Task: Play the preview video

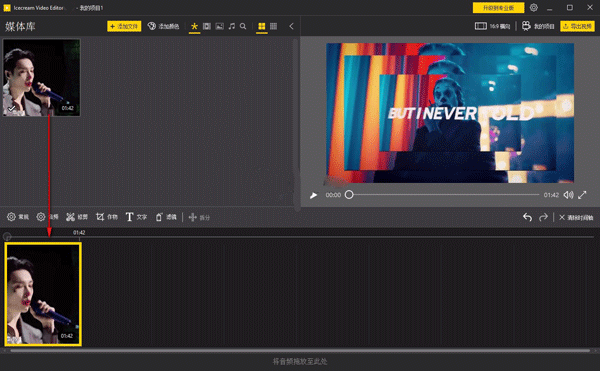Action: (x=313, y=195)
